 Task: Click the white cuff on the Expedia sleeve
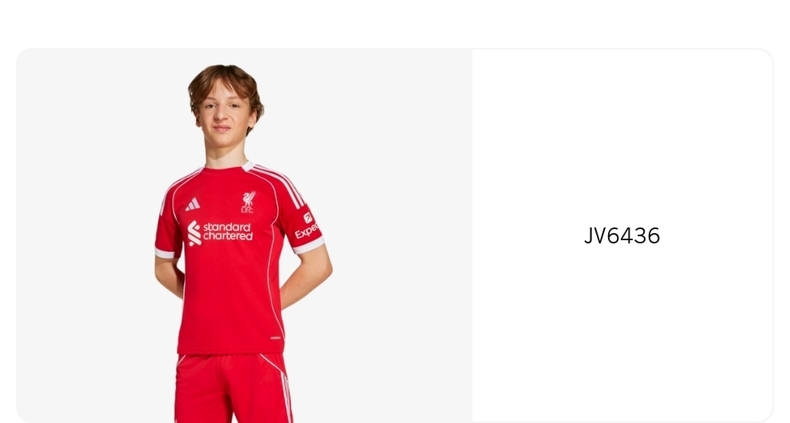(x=309, y=245)
